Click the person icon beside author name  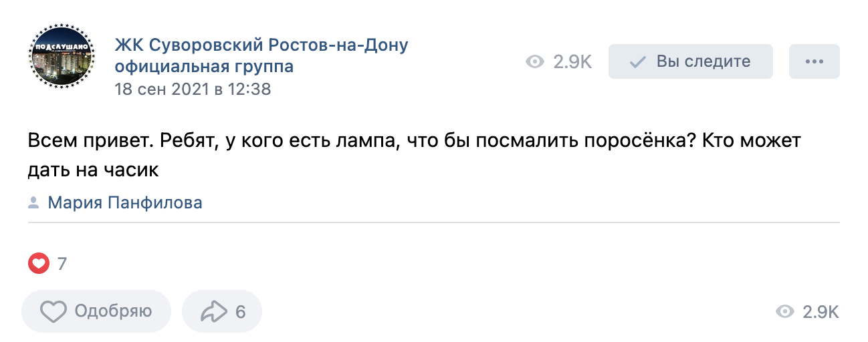click(33, 203)
